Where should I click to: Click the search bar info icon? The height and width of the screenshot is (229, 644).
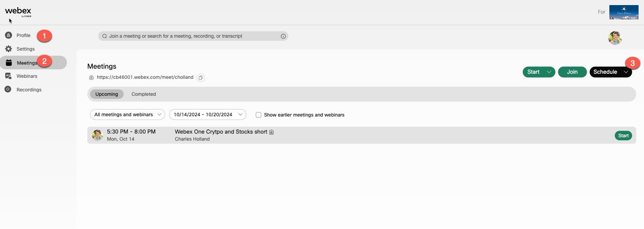point(283,36)
